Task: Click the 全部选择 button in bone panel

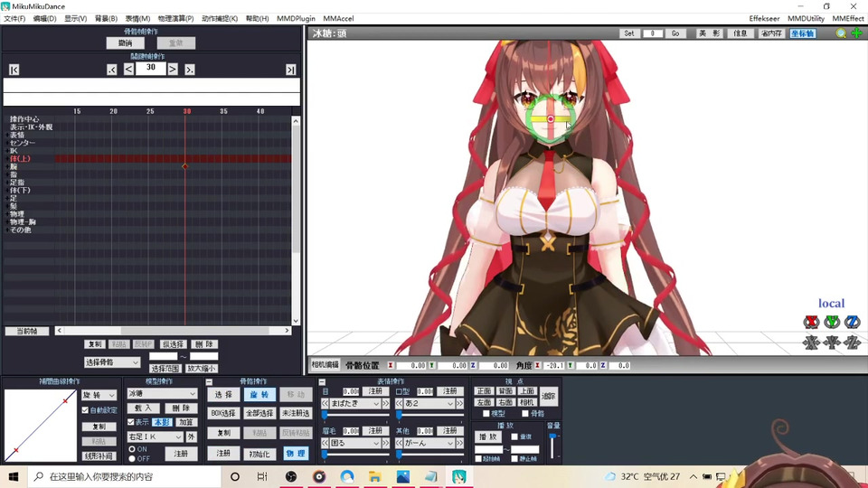Action: pos(259,413)
